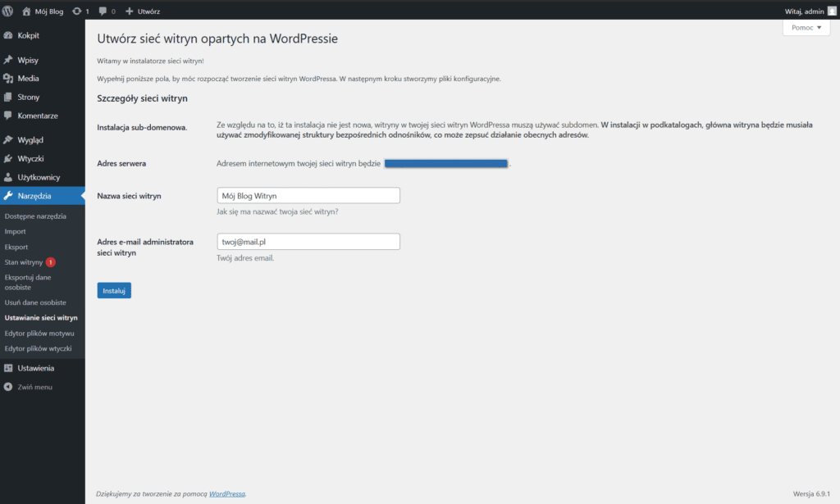Viewport: 840px width, 504px height.
Task: Select Import in the Narzędzia submenu
Action: pyautogui.click(x=16, y=231)
